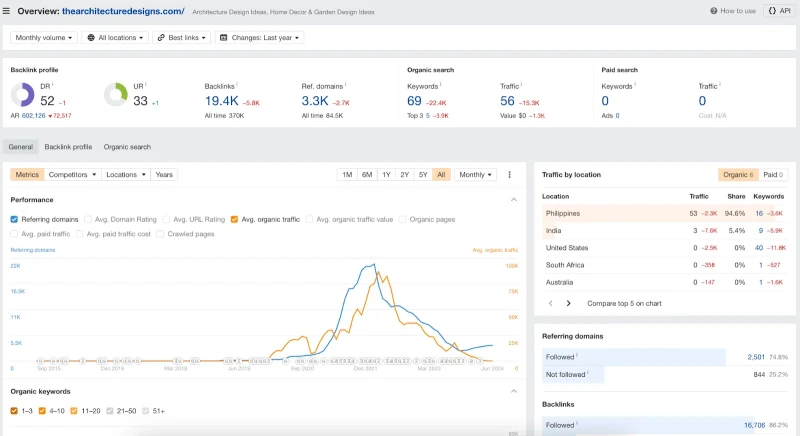This screenshot has width=800, height=436.
Task: Click the DR donut chart icon
Action: [x=22, y=95]
